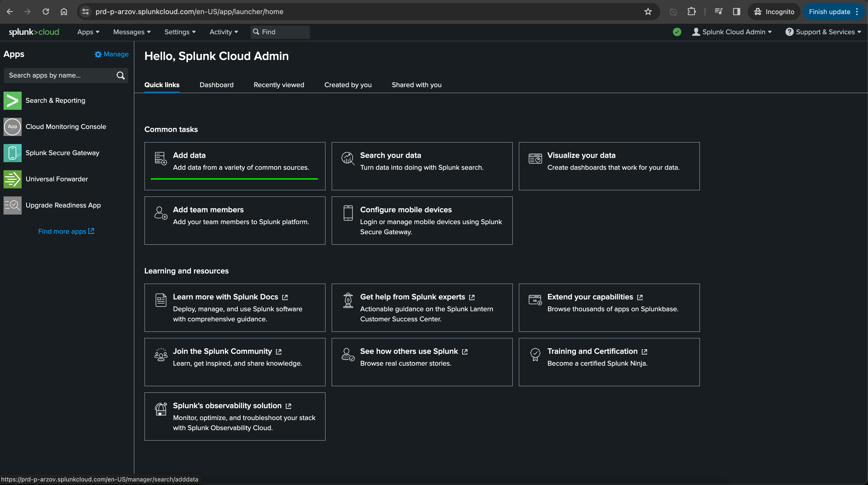
Task: Open the Find more apps link
Action: (x=66, y=231)
